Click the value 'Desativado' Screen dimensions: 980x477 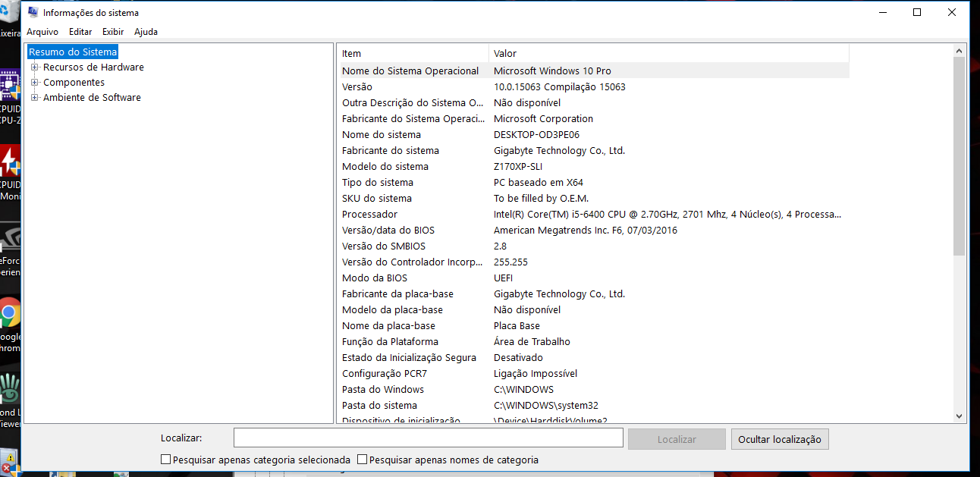[518, 357]
